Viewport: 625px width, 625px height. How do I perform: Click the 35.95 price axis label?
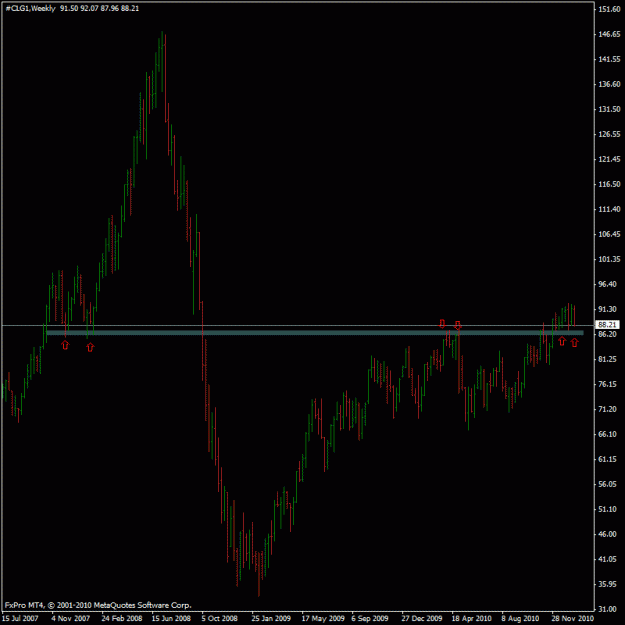(x=607, y=584)
